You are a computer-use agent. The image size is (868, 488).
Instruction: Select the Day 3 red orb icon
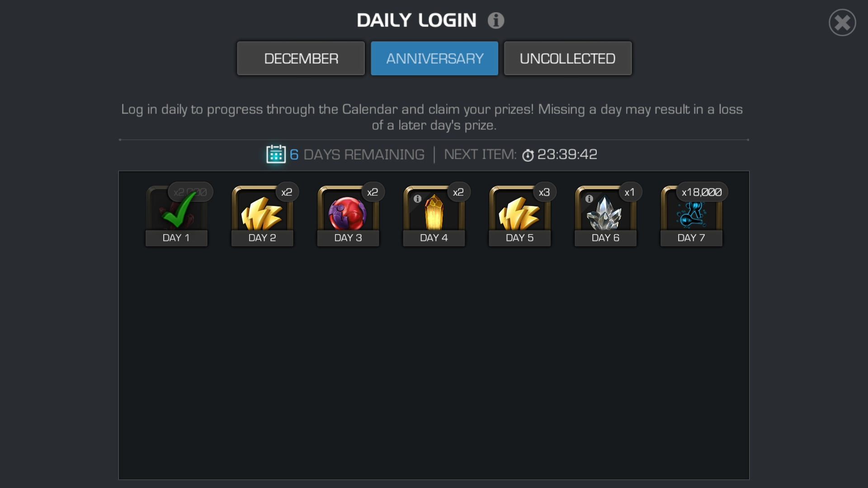click(347, 213)
